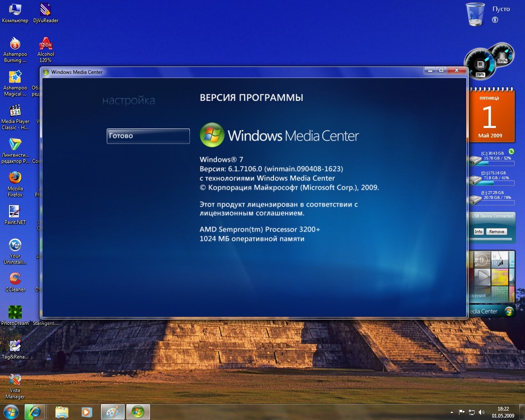Open the Лингвистический редактор icon
The width and height of the screenshot is (525, 420).
pyautogui.click(x=15, y=151)
